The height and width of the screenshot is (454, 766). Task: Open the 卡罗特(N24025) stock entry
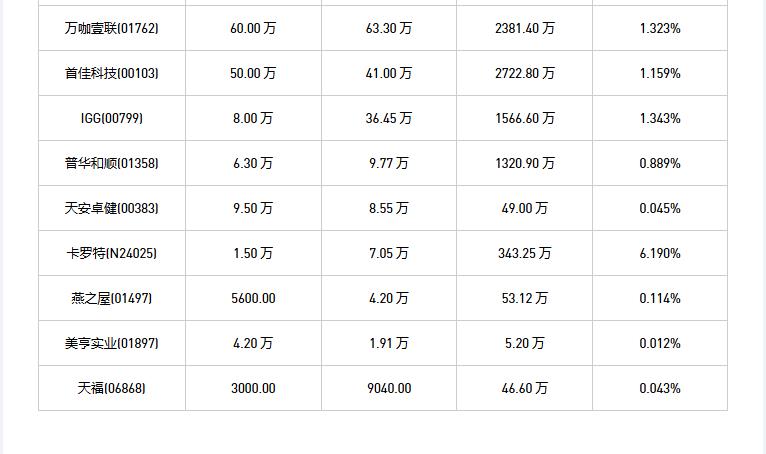pos(112,253)
